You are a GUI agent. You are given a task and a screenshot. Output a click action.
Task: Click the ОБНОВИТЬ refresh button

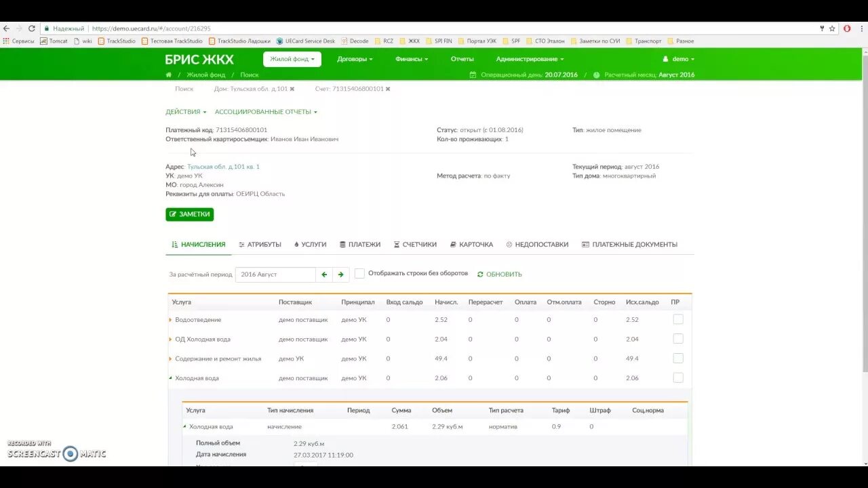click(x=500, y=274)
